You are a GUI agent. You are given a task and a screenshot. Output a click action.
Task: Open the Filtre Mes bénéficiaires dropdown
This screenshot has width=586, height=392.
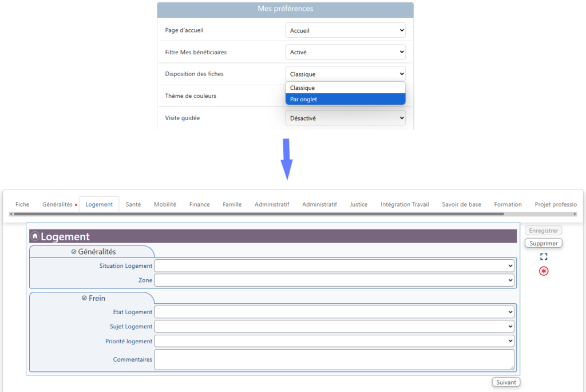tap(345, 52)
